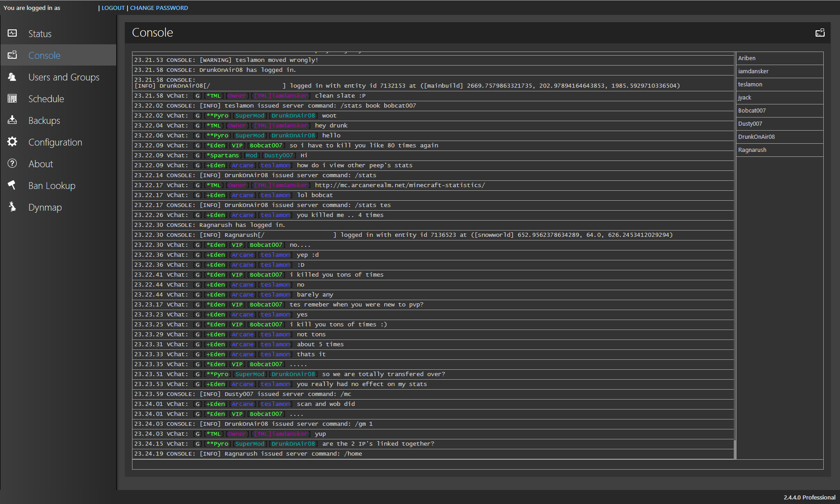Select player jyack in user list
Viewport: 840px width, 504px height.
779,98
